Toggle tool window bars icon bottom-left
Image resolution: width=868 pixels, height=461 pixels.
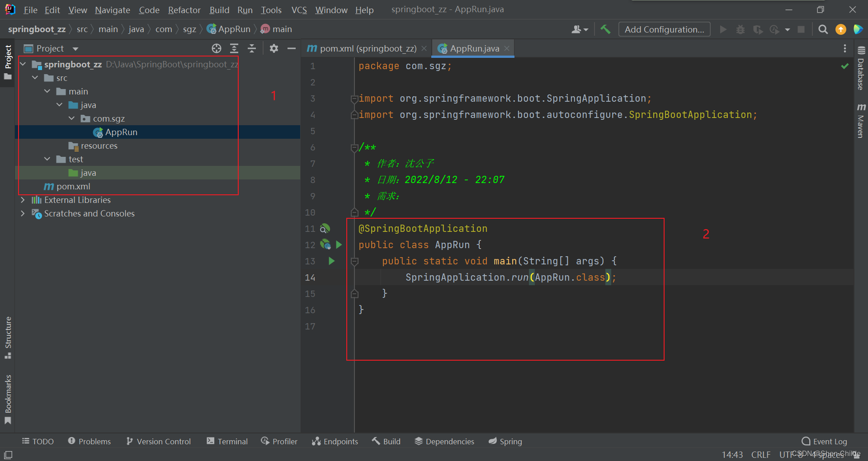(x=8, y=455)
